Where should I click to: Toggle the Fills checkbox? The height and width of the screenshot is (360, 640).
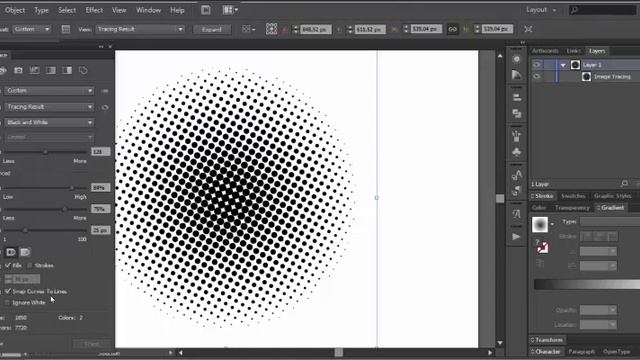pyautogui.click(x=8, y=265)
